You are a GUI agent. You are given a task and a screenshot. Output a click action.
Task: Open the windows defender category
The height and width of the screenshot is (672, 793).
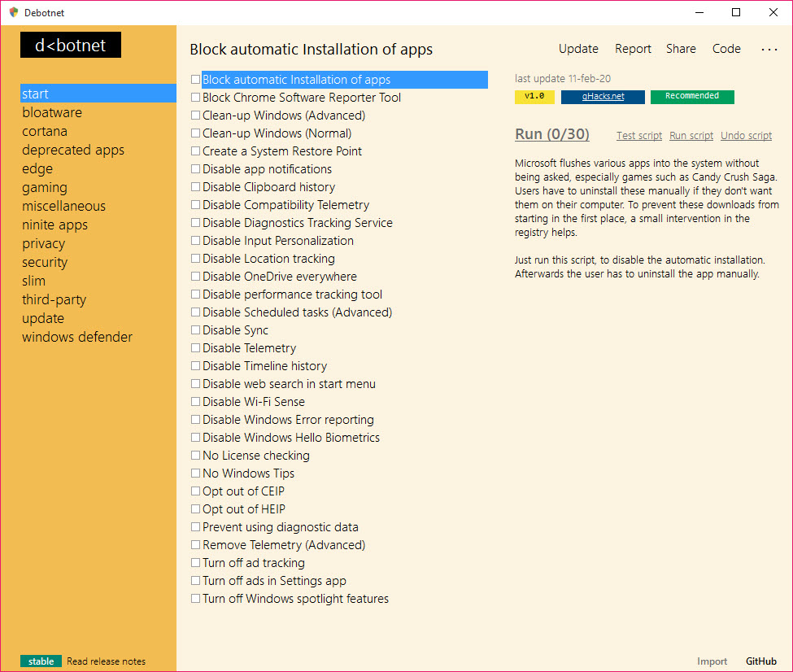pos(77,337)
